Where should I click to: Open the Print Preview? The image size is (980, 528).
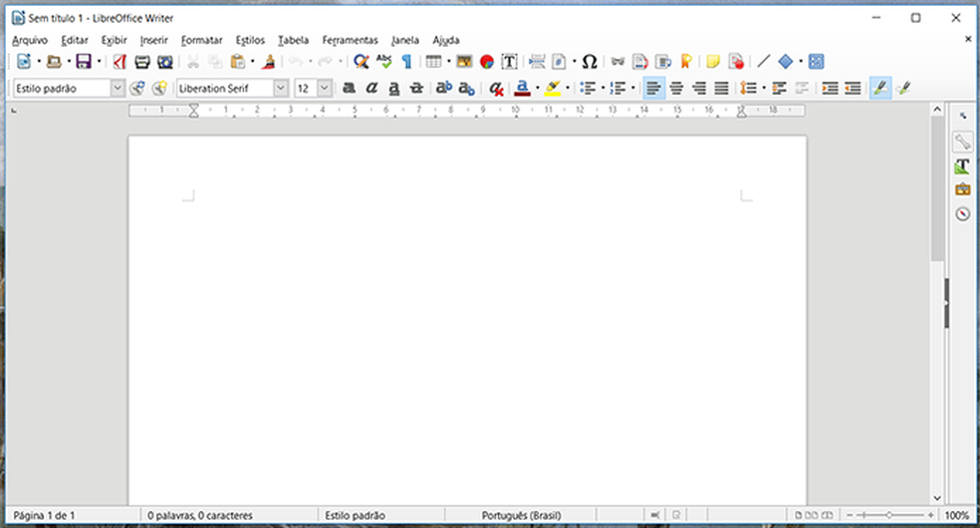tap(165, 61)
